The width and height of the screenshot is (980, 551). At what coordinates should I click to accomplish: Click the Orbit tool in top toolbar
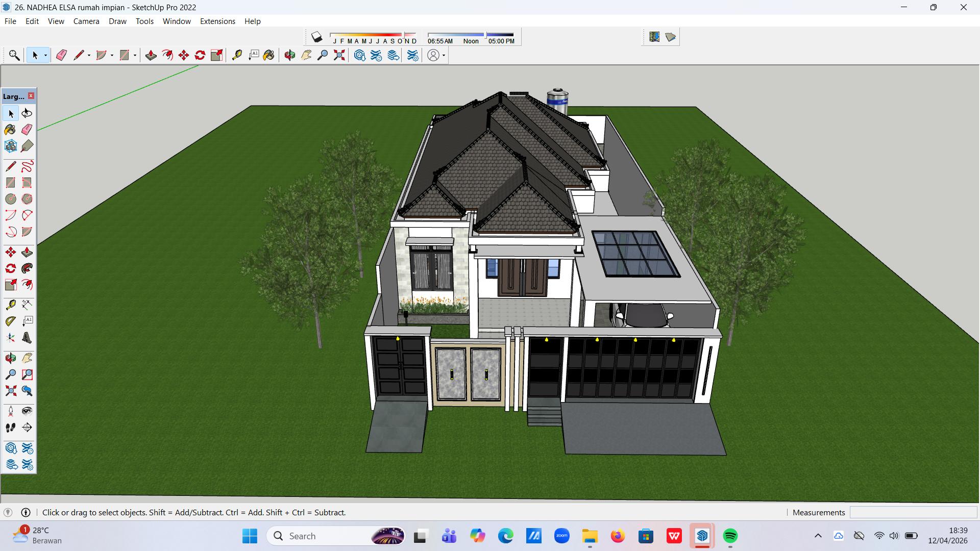click(290, 55)
